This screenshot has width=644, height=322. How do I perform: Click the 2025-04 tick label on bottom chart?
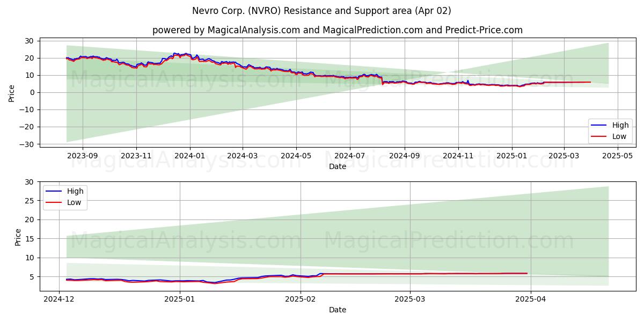click(x=531, y=299)
